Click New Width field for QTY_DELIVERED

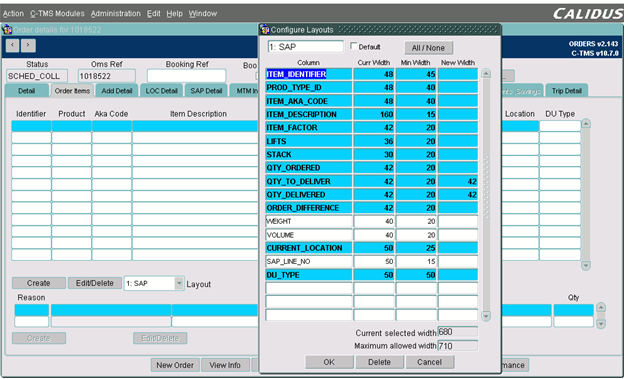[x=458, y=194]
